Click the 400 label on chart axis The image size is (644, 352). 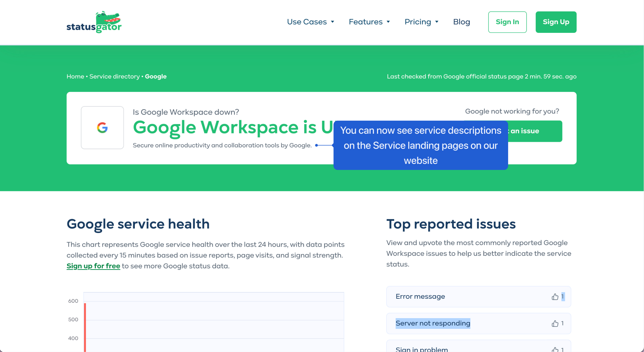coord(73,338)
